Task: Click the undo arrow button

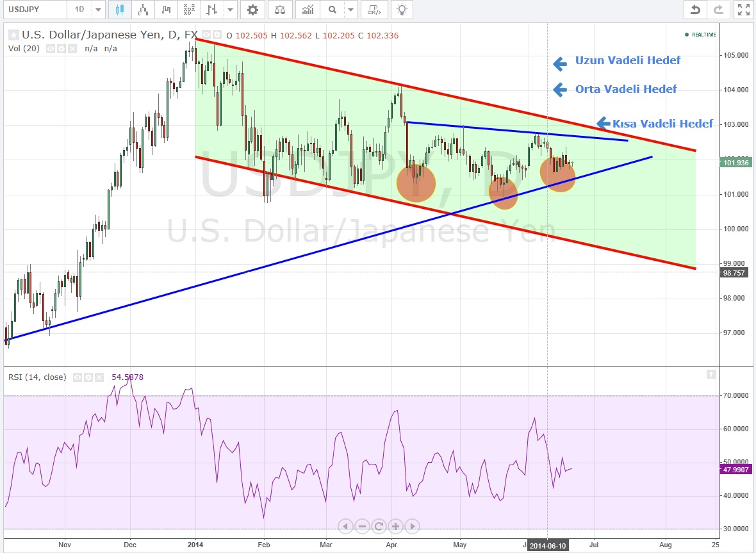Action: point(694,10)
